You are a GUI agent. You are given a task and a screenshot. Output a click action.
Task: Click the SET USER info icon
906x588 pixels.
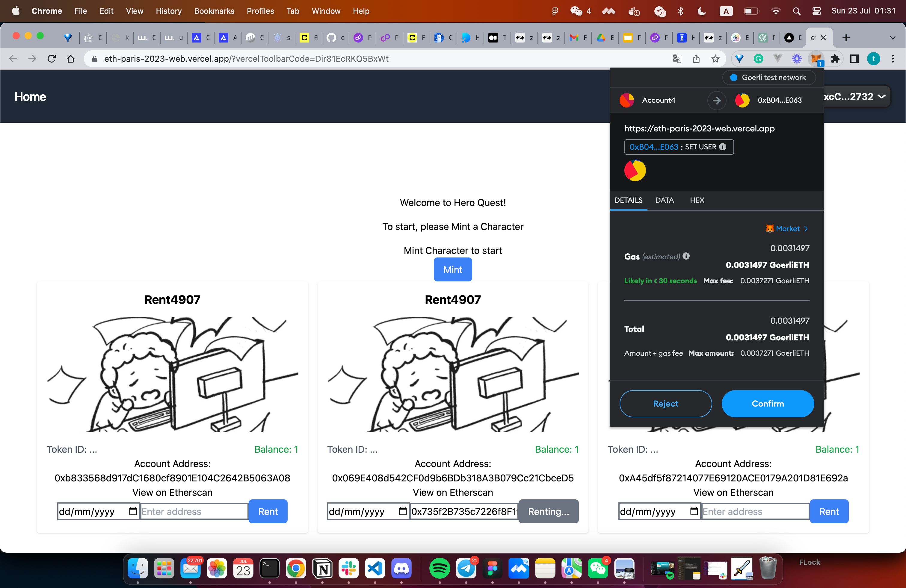tap(723, 147)
